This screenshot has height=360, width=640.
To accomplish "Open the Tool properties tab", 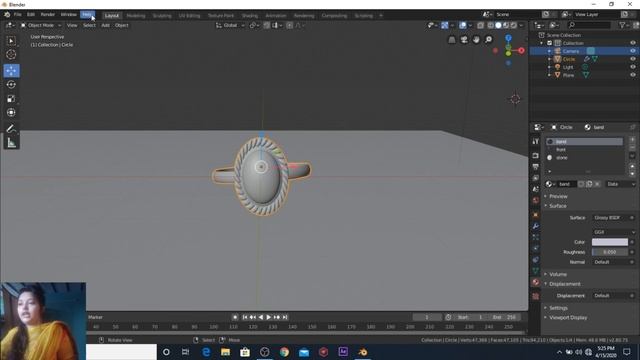I will (x=536, y=141).
